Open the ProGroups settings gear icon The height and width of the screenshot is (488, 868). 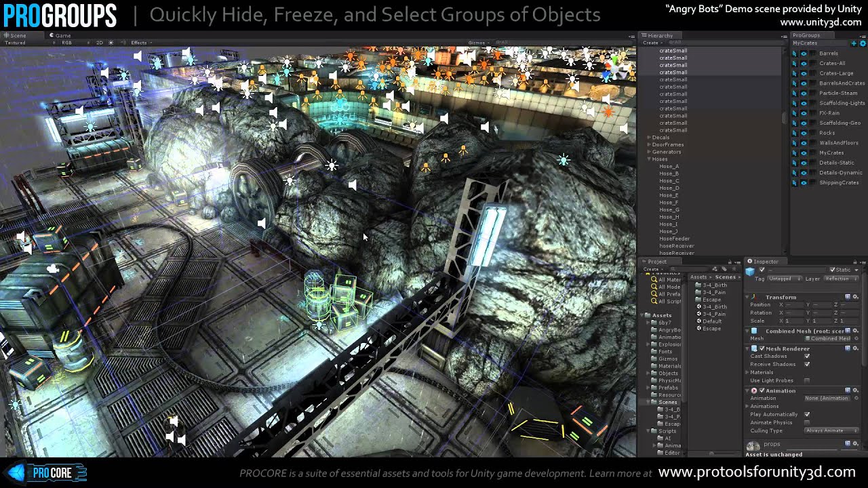pyautogui.click(x=863, y=43)
